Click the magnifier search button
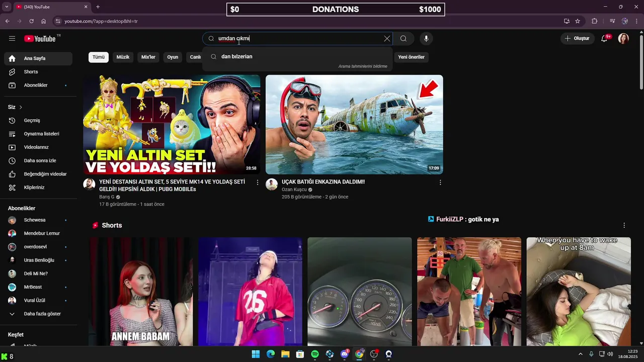 404,39
